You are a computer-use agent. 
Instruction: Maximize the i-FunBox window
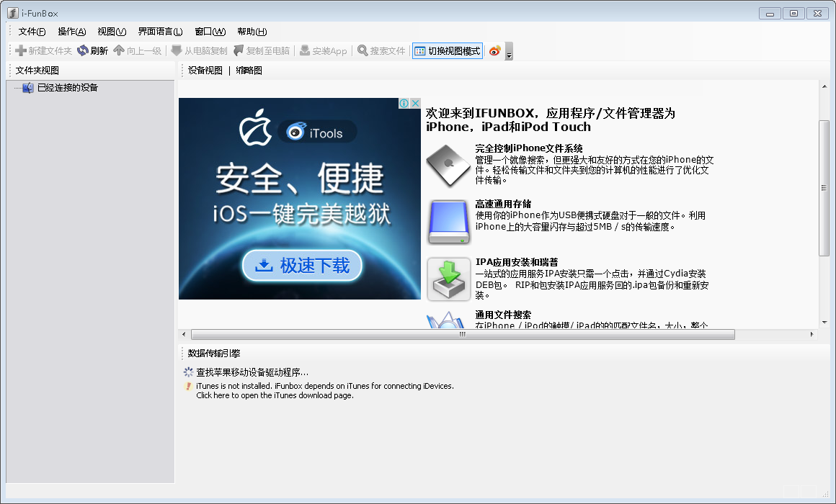(x=794, y=13)
